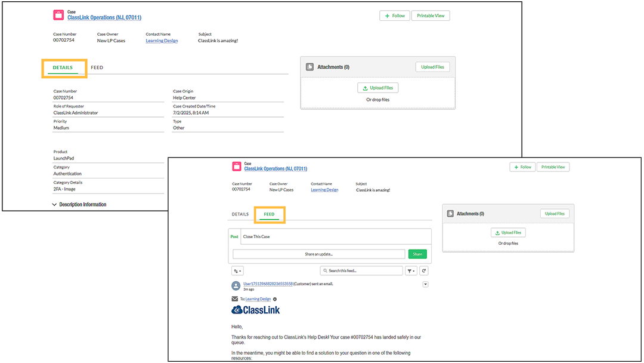Open ClassLink Operations case link in Feed view

point(275,168)
